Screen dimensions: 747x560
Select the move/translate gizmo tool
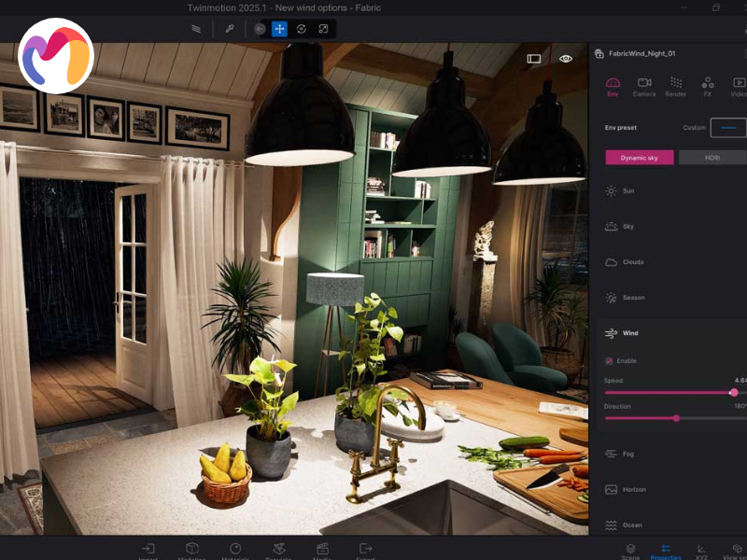[x=279, y=29]
